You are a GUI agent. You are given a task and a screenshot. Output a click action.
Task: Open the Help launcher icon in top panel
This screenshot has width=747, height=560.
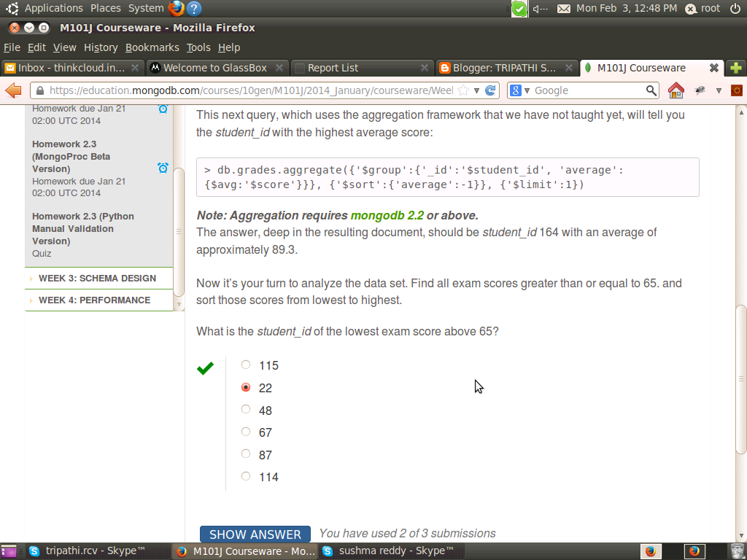tap(193, 8)
